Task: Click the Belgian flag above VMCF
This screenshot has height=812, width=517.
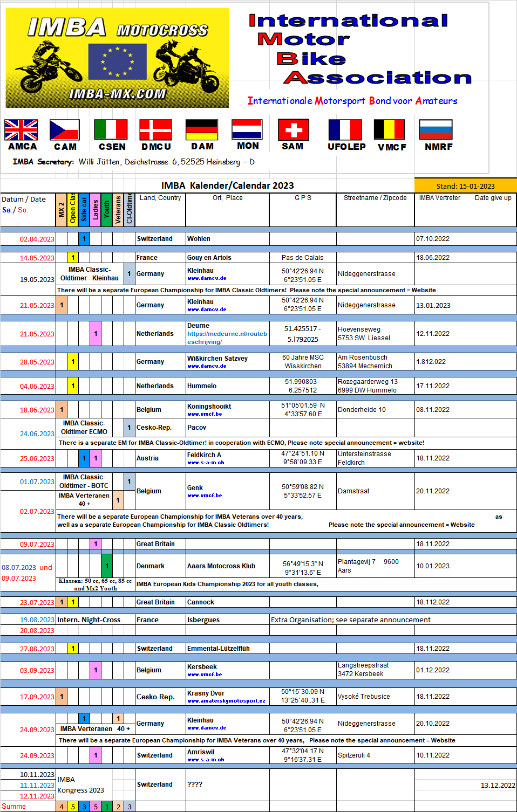Action: (390, 130)
